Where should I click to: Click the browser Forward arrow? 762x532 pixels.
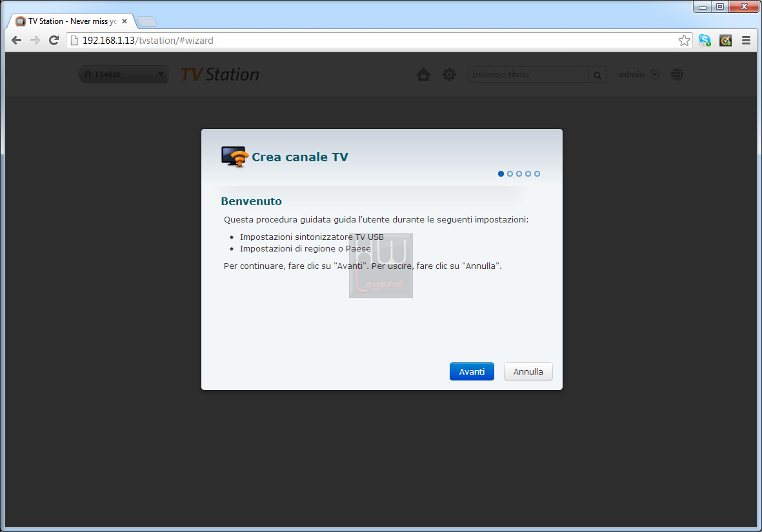tap(35, 41)
